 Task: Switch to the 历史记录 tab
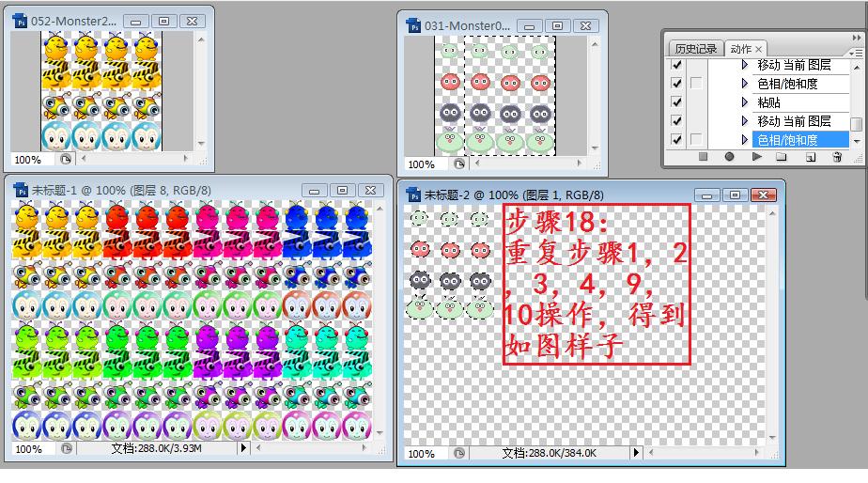[x=695, y=49]
